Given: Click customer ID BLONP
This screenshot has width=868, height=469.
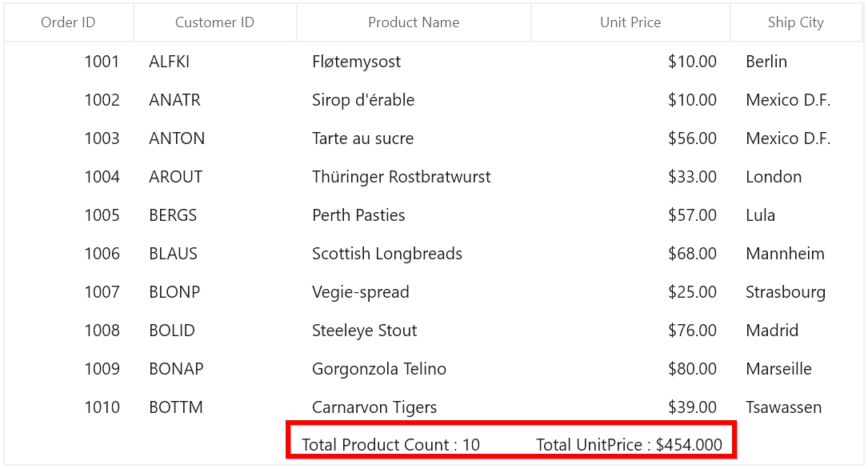Looking at the screenshot, I should [174, 292].
